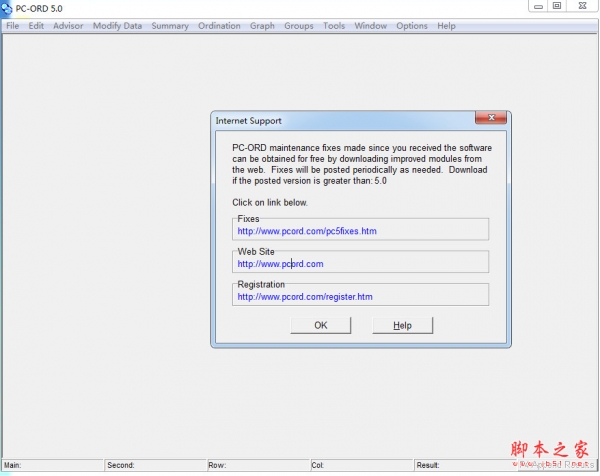Close the Internet Support dialog
Screen dimensions: 600x476
491,117
